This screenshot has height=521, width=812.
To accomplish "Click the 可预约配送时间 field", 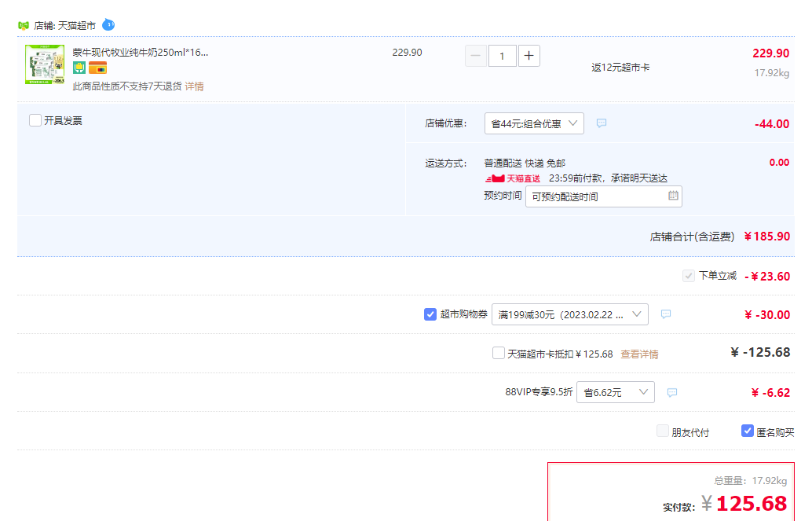I will [x=603, y=196].
